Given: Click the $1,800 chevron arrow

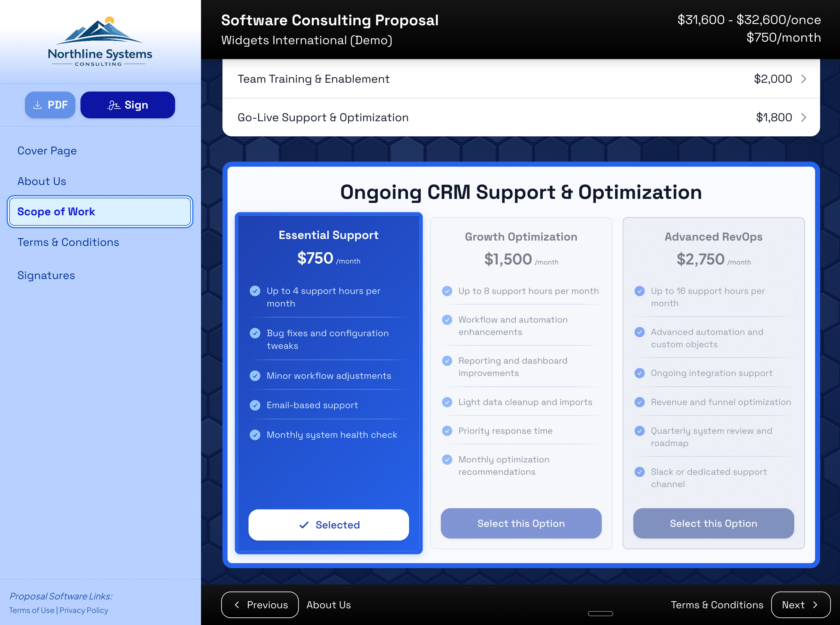Looking at the screenshot, I should click(x=804, y=117).
